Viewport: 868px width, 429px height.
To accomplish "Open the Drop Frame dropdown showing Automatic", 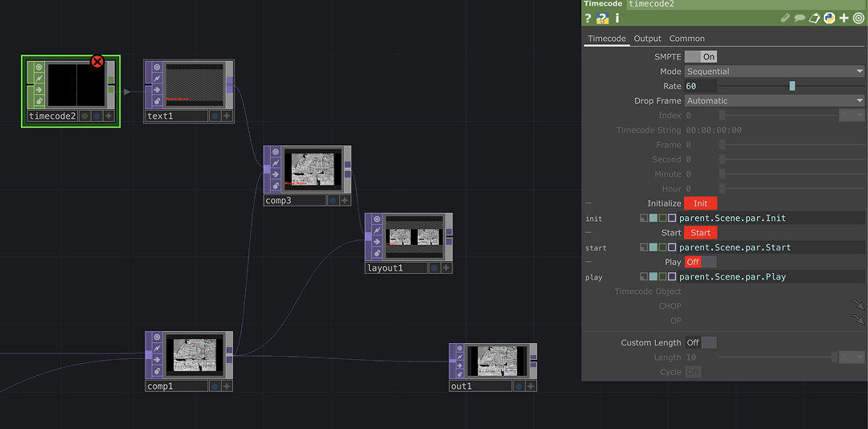I will click(x=775, y=100).
